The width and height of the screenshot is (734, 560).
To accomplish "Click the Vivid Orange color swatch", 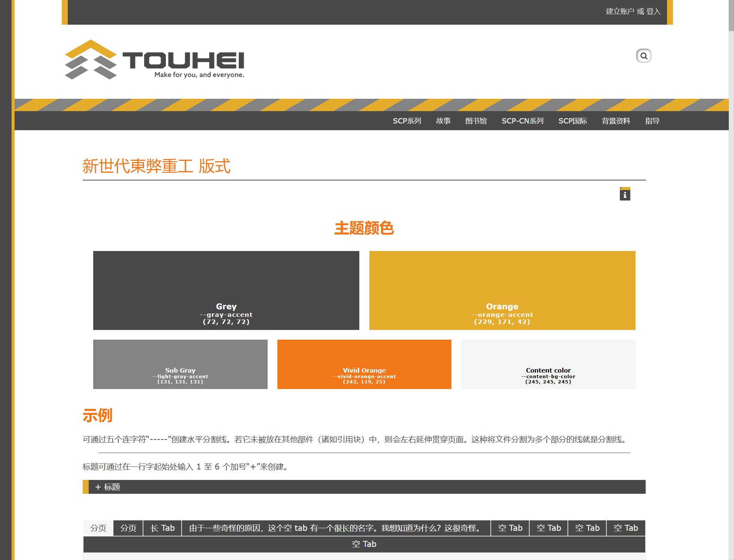I will point(364,364).
